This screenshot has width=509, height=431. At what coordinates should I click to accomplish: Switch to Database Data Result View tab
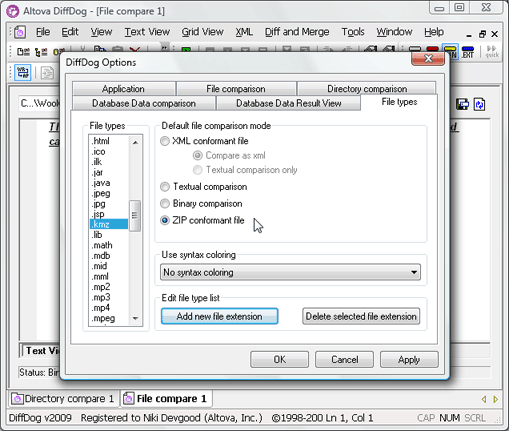click(x=289, y=103)
